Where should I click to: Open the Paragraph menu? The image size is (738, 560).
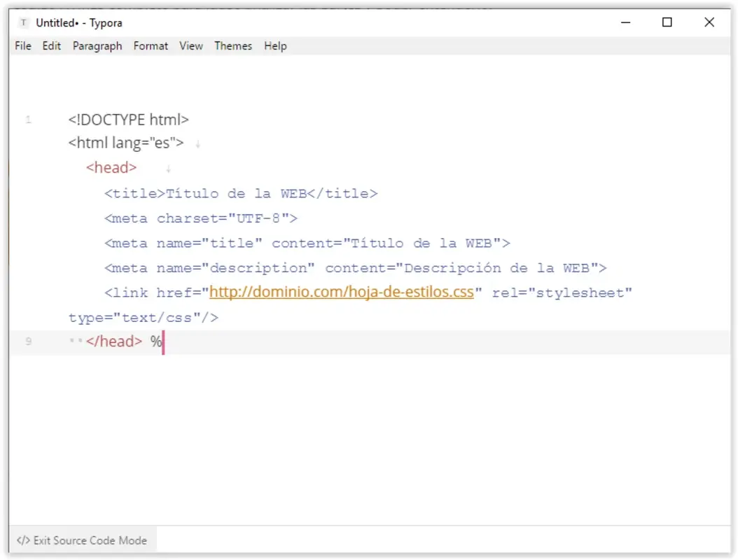click(97, 45)
